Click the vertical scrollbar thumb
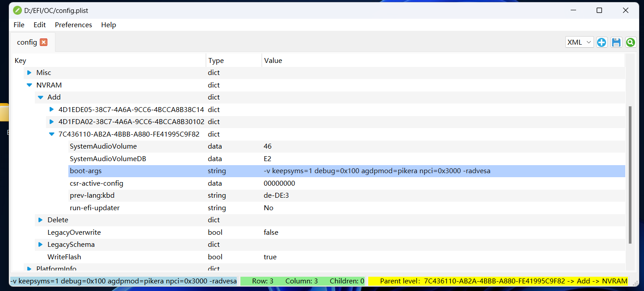 click(x=630, y=175)
